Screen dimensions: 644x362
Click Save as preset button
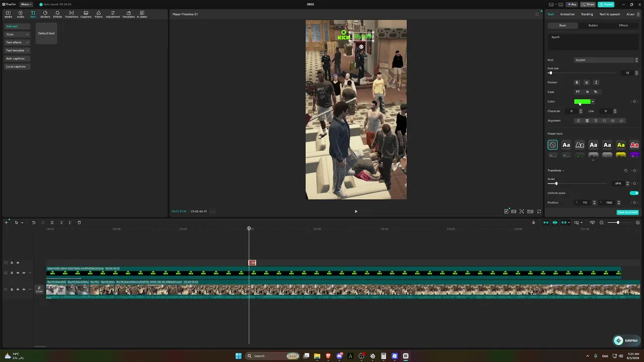[x=627, y=212]
